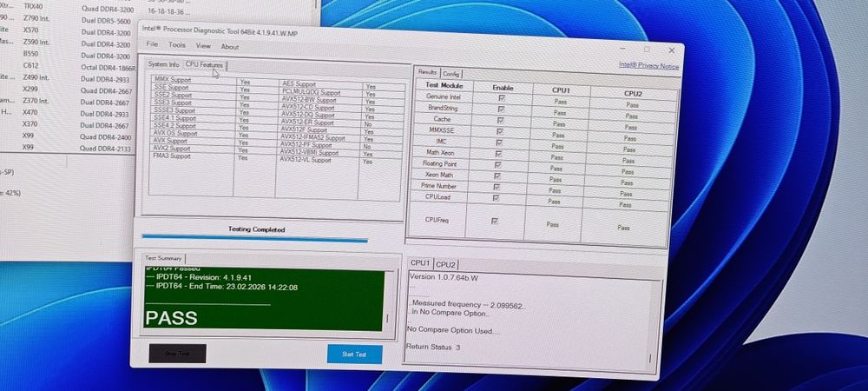Select the Z490 Int. row in background window
Image resolution: width=868 pixels, height=391 pixels.
point(36,77)
